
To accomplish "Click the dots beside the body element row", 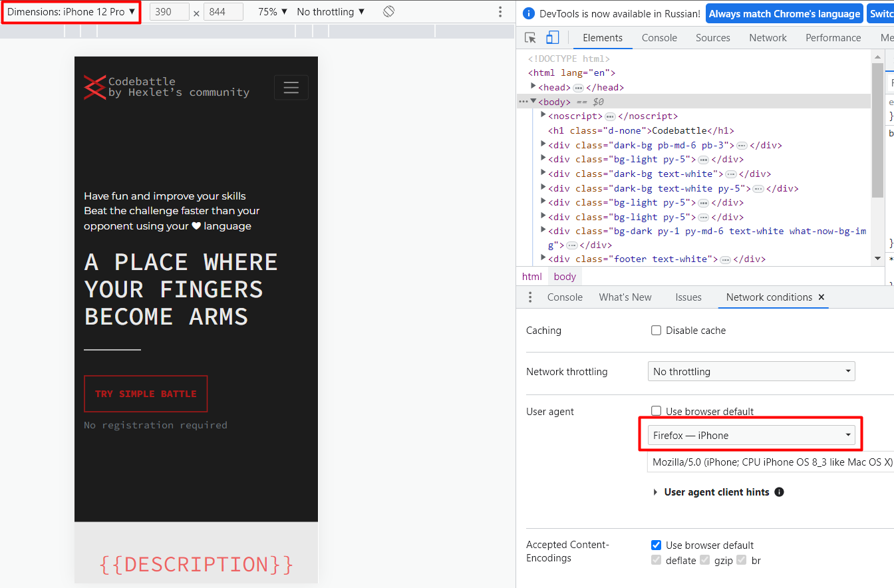I will [523, 102].
